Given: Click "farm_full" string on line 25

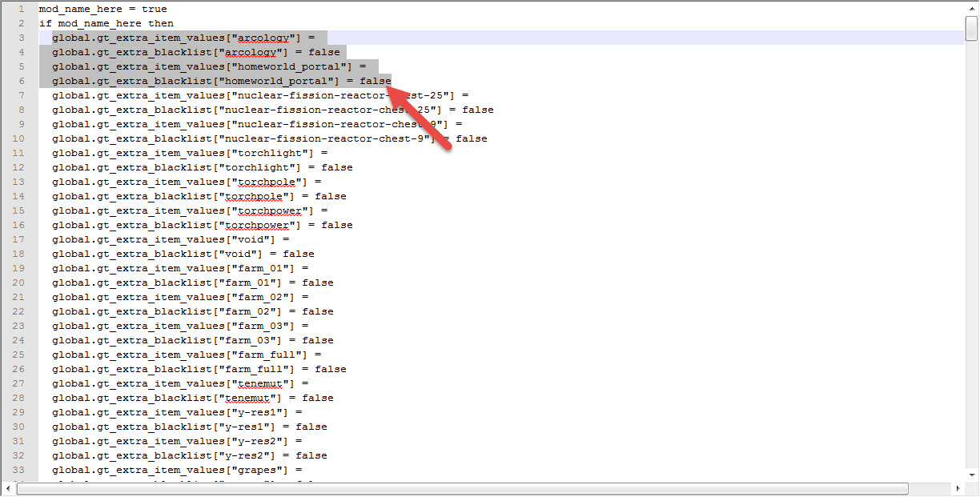Looking at the screenshot, I should pos(267,355).
